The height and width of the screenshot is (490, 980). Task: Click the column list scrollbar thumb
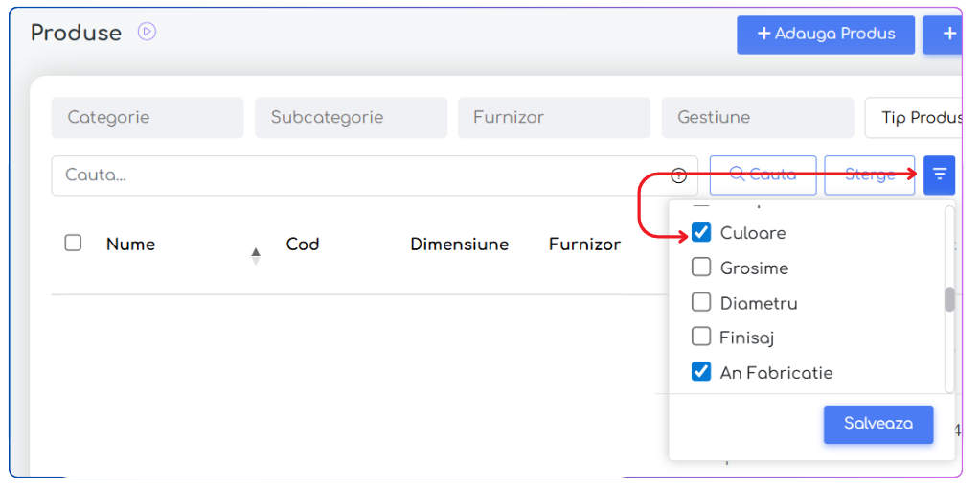(949, 299)
